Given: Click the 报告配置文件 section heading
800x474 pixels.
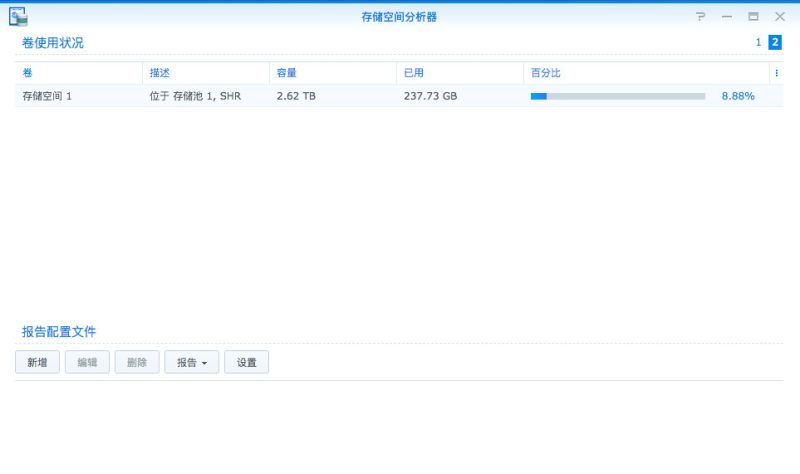Looking at the screenshot, I should tap(59, 332).
